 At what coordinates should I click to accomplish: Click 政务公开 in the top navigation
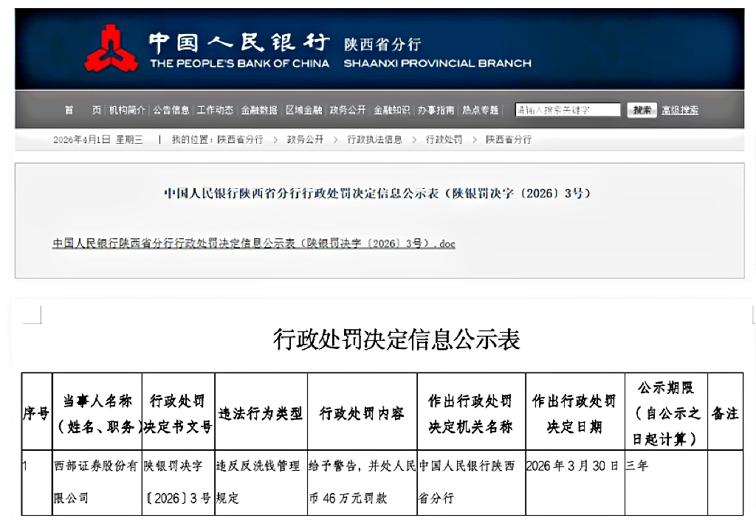(x=348, y=110)
